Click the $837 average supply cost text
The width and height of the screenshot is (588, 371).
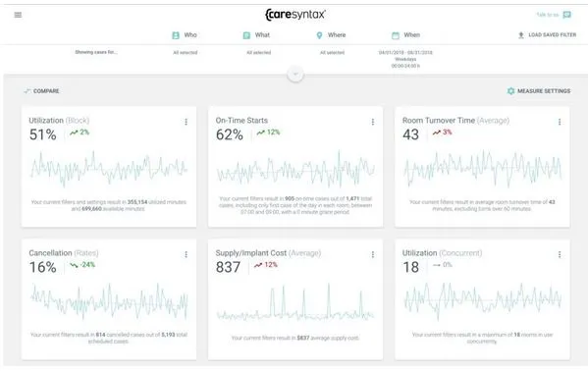(x=295, y=338)
